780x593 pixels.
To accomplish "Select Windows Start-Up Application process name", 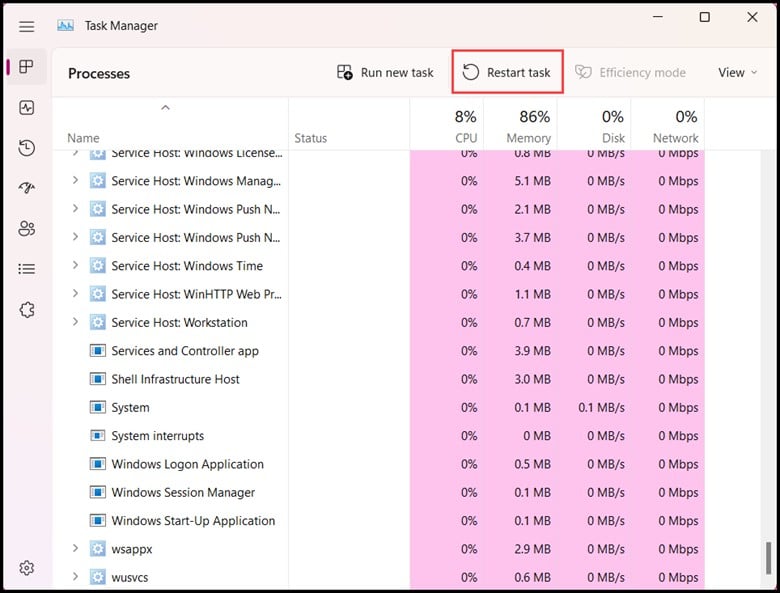I will coord(193,521).
